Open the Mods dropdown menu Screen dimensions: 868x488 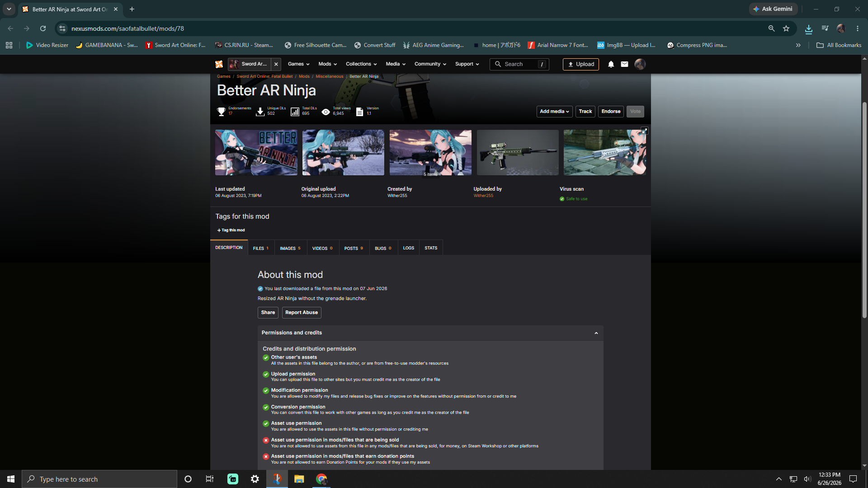(x=327, y=64)
